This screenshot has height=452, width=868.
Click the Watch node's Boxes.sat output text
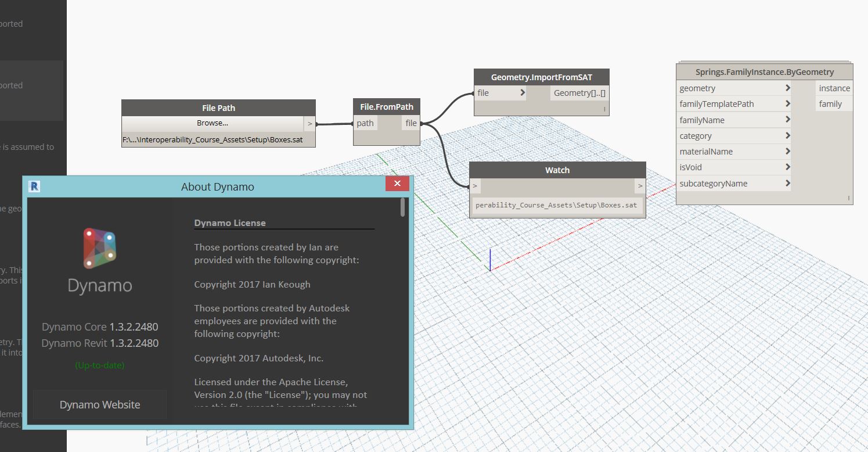point(556,205)
